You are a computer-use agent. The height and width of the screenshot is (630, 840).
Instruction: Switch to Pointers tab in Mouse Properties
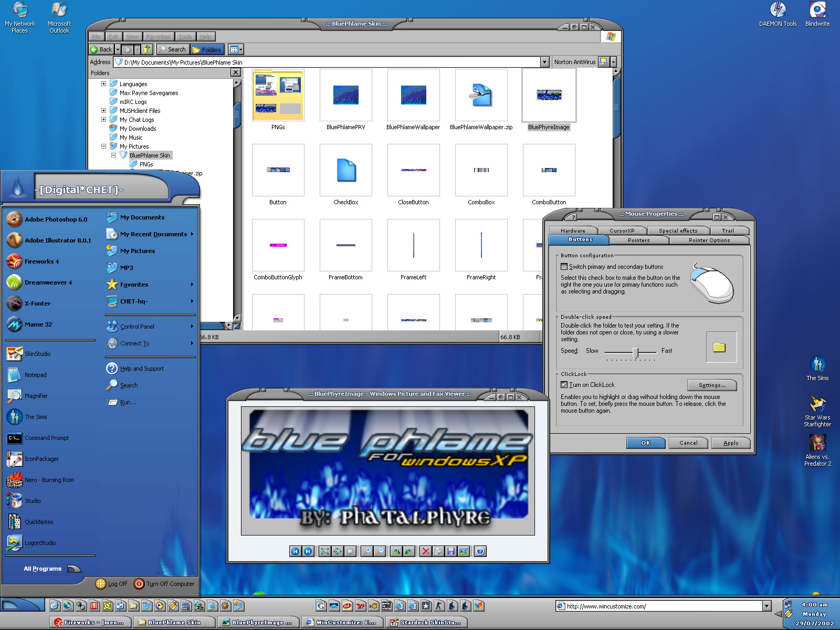coord(638,240)
